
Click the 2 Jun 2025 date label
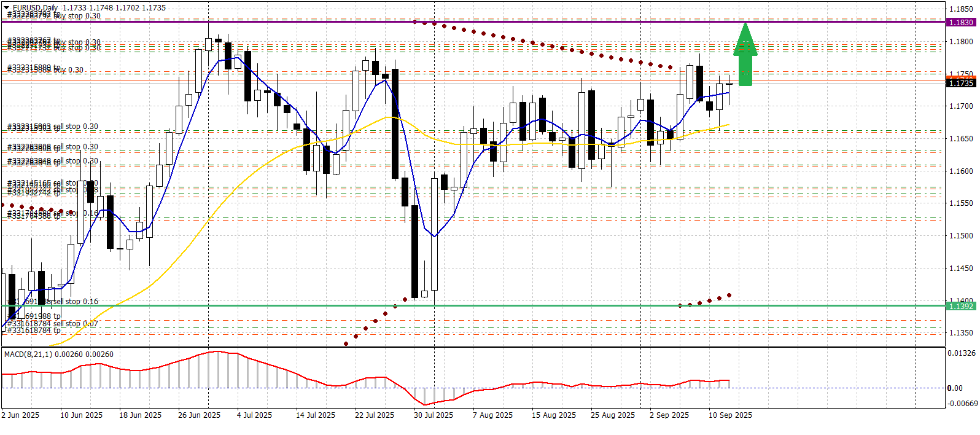[20, 415]
